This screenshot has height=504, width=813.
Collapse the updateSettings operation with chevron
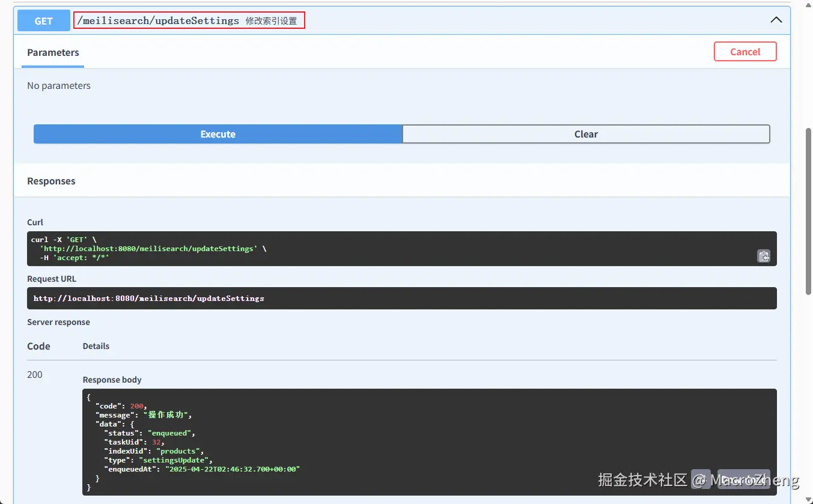pyautogui.click(x=776, y=20)
